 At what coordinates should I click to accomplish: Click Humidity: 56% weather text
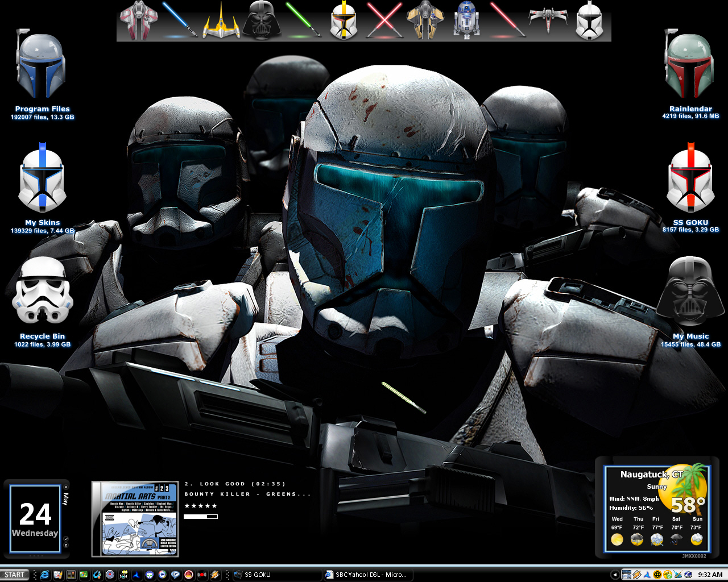pyautogui.click(x=631, y=508)
